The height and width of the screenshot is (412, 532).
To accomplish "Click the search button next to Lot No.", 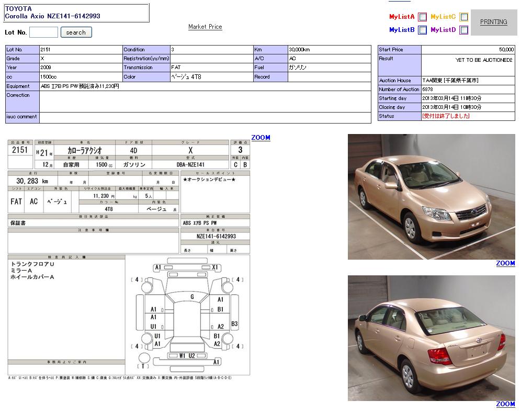I will click(x=76, y=32).
